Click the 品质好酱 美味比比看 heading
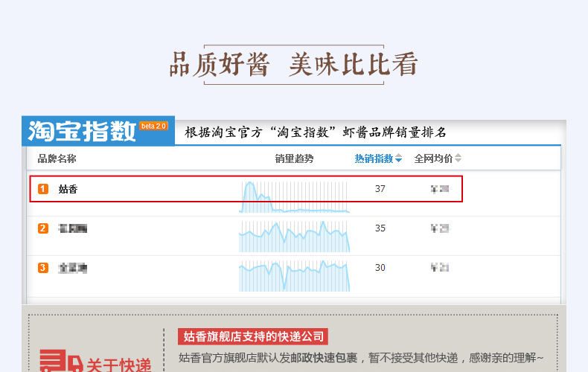This screenshot has height=372, width=588. click(x=293, y=65)
